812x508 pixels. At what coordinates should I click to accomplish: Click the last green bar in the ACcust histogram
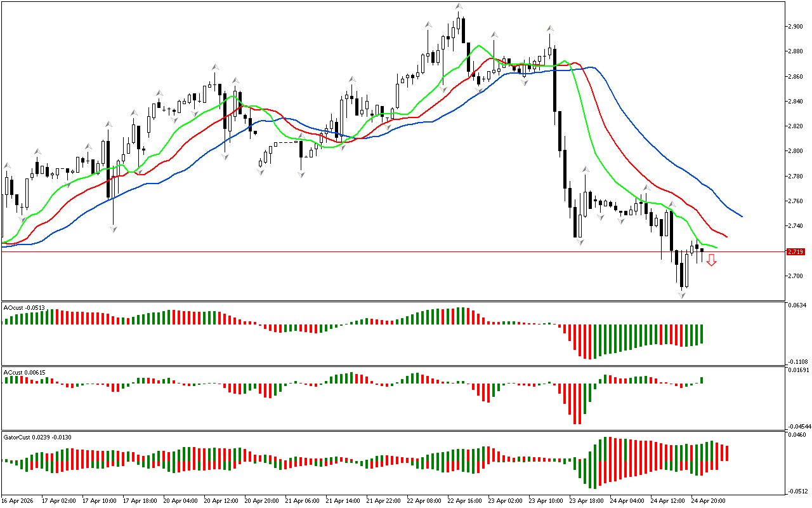pos(702,380)
